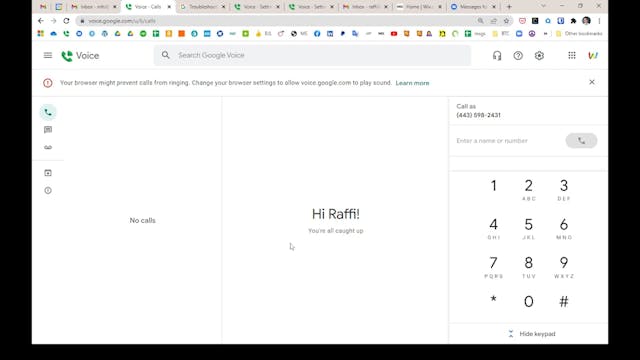Switch to the Home Wix browser tab
The image size is (640, 360).
[419, 7]
